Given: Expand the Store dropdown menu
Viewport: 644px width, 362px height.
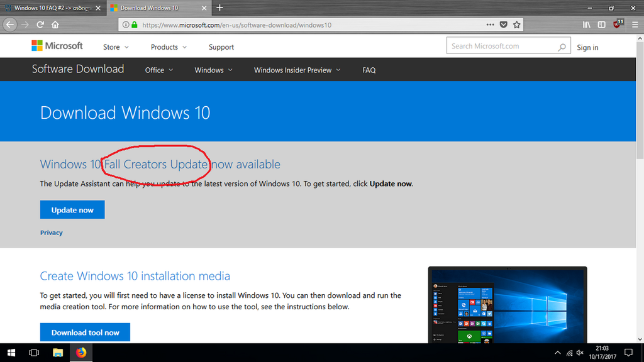Looking at the screenshot, I should pos(116,47).
